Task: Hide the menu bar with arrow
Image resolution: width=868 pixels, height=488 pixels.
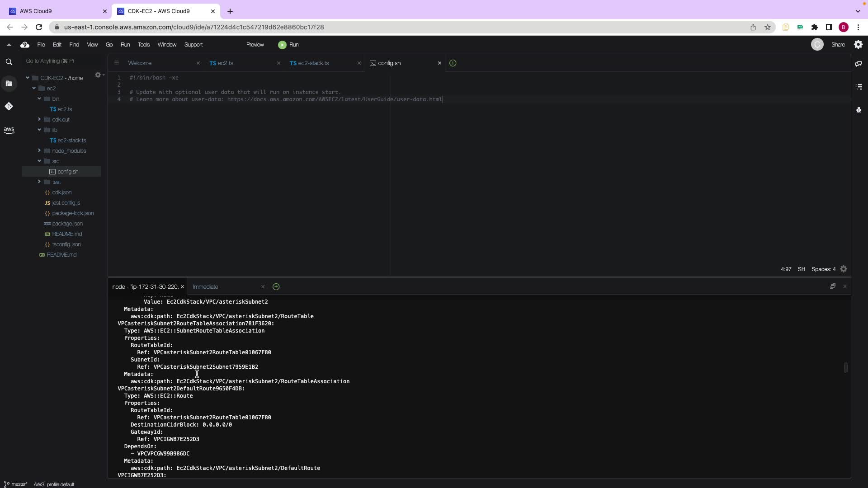Action: [x=9, y=45]
